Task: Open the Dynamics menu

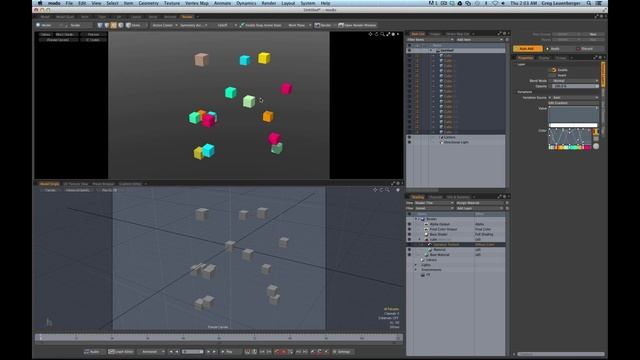Action: coord(246,3)
